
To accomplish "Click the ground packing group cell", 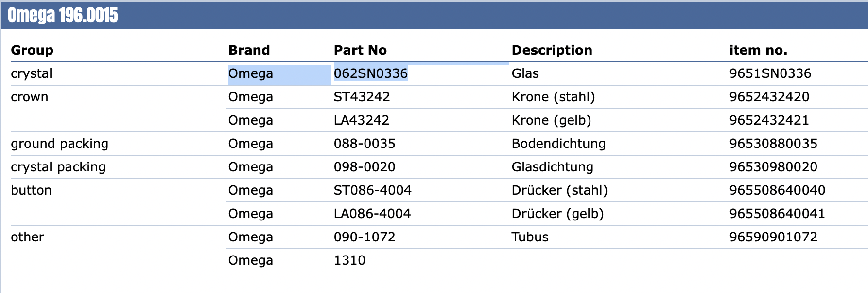I will [59, 144].
